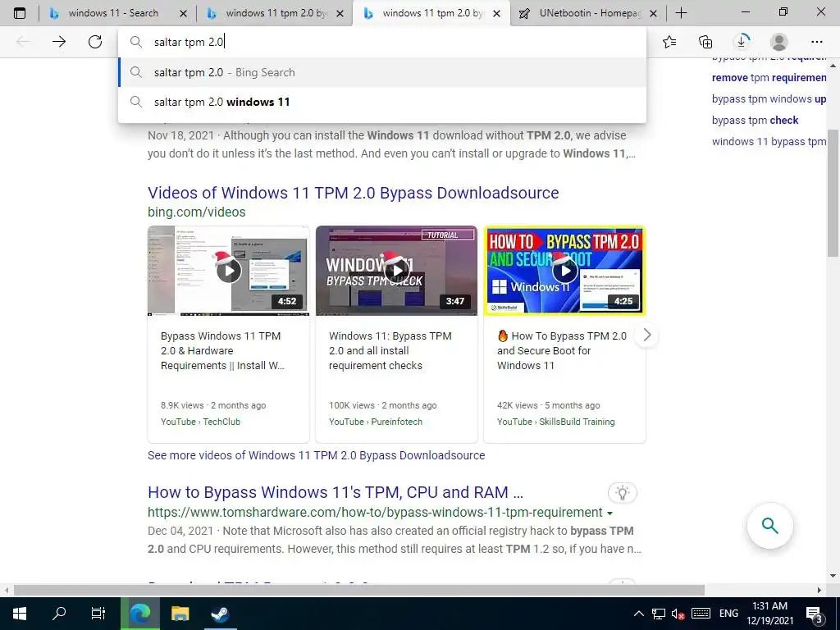Add a new tab with plus button
This screenshot has width=840, height=630.
pos(681,13)
